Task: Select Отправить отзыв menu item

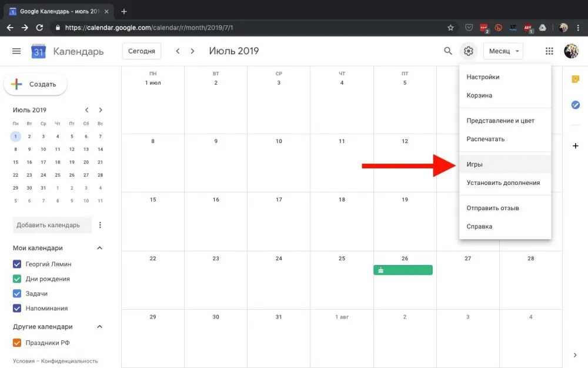Action: pyautogui.click(x=505, y=208)
